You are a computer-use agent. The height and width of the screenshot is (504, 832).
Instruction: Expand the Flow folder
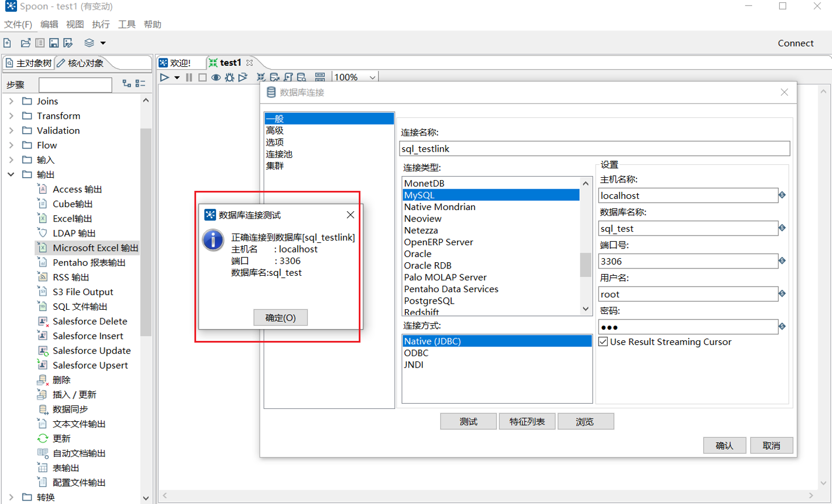click(x=11, y=146)
